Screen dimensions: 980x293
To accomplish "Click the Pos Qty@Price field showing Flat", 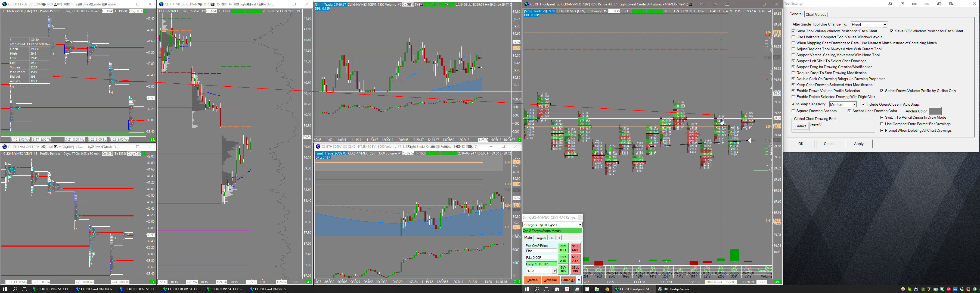I will [541, 251].
